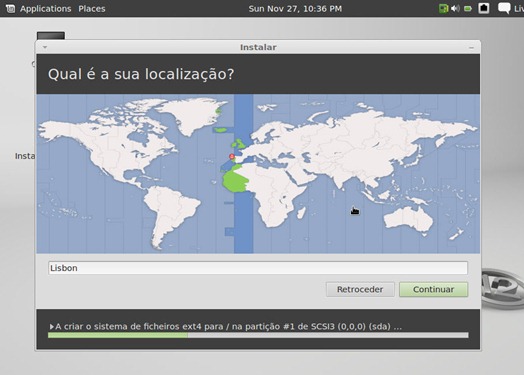The height and width of the screenshot is (375, 524).
Task: Open the clock showing Sun Nov 27
Action: 295,9
